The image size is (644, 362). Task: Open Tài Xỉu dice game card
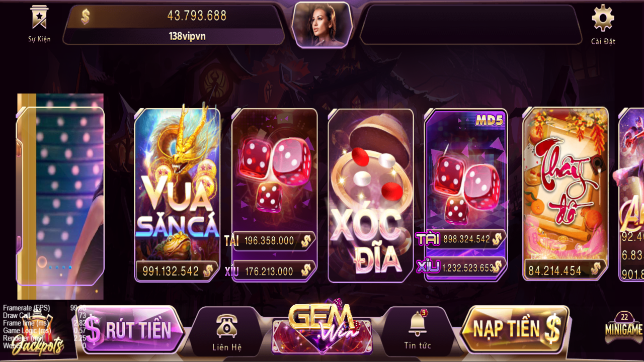click(x=274, y=195)
